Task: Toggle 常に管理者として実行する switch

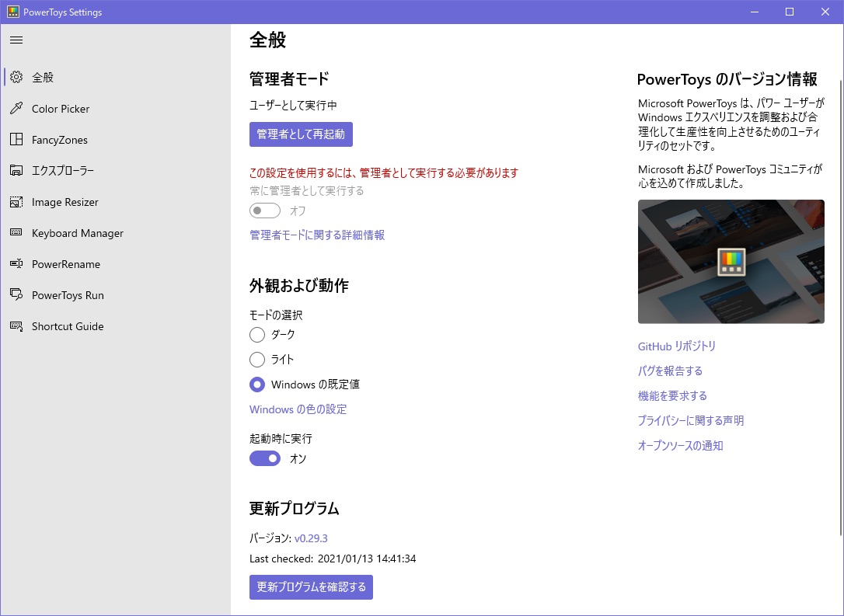Action: click(265, 211)
